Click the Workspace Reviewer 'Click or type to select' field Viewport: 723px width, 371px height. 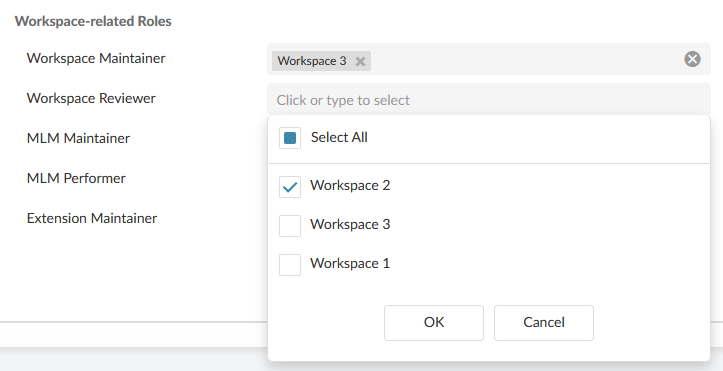pyautogui.click(x=489, y=100)
